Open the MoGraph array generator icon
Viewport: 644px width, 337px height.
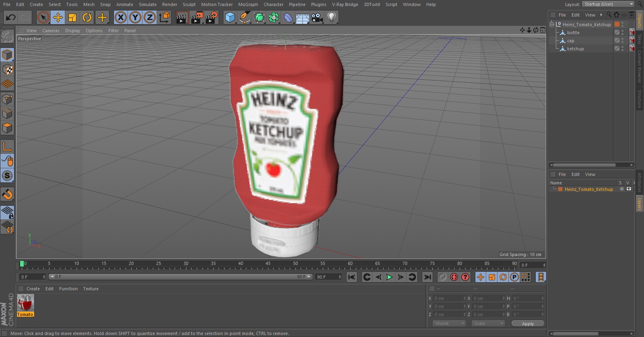[x=274, y=17]
